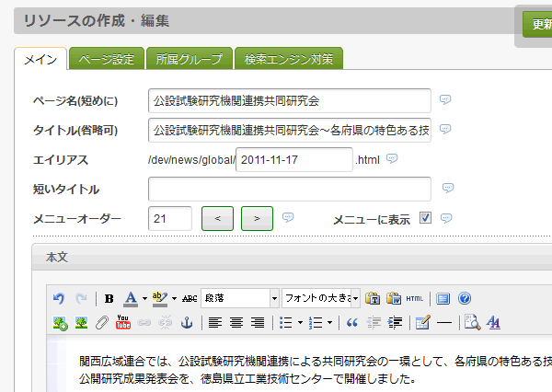Screen dimensions: 552x392
Task: Insert a YouTube video via toolbar icon
Action: (122, 322)
